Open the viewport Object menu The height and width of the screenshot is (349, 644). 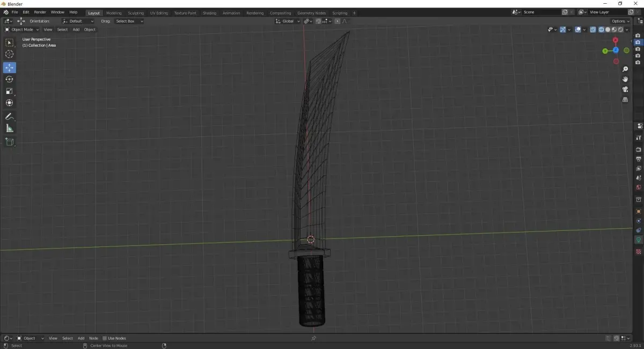pos(90,30)
